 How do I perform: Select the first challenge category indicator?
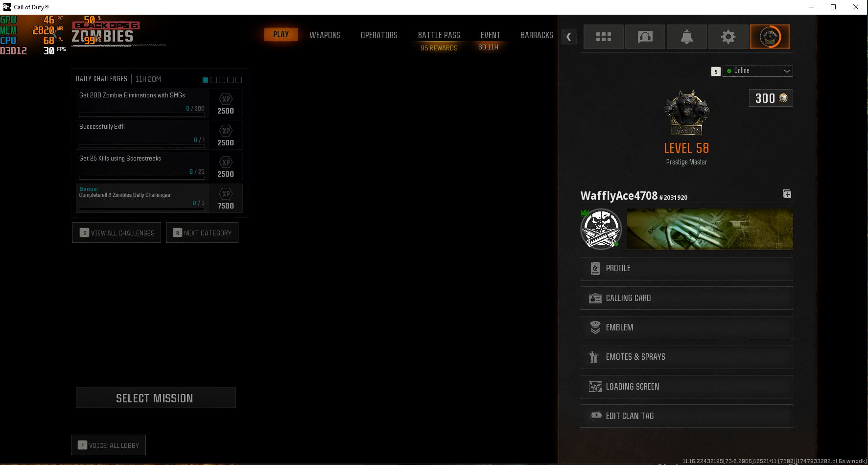[206, 80]
